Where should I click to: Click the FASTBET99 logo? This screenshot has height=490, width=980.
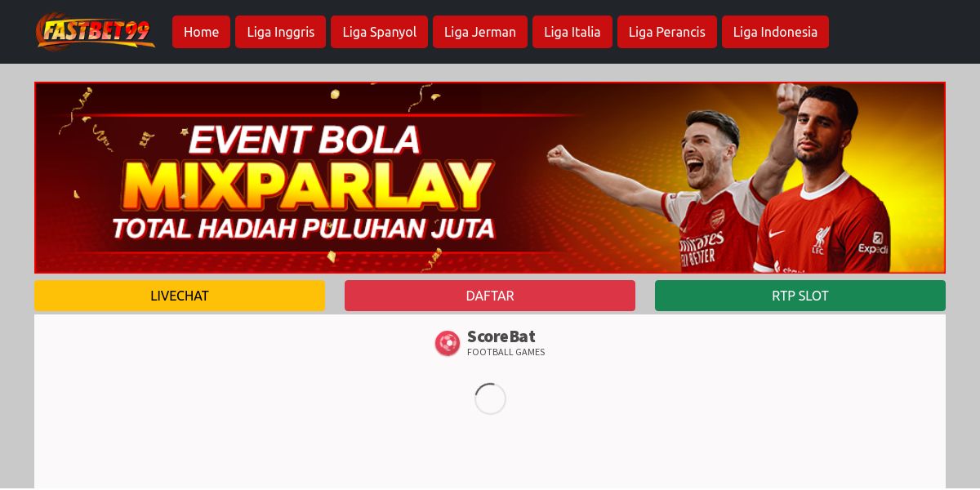(95, 32)
